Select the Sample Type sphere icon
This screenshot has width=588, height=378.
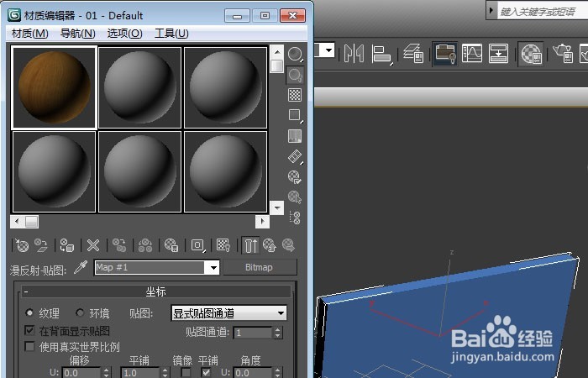[295, 55]
